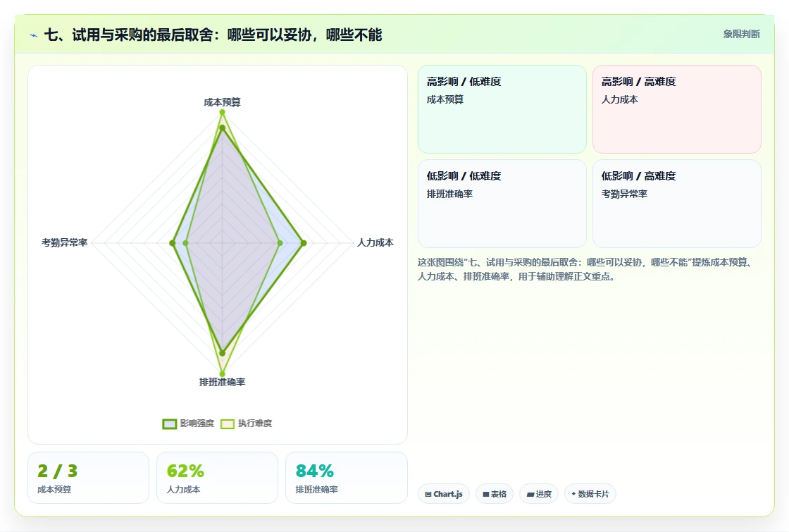Screen dimensions: 789x532
Task: Select the 低影响 / 高难度 quadrant card
Action: 677,204
